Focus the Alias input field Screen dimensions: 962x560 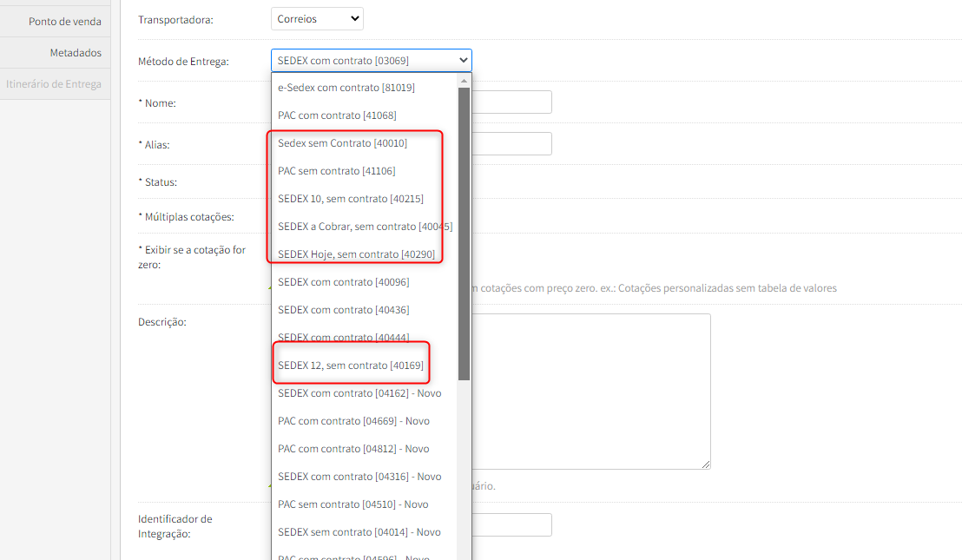[511, 143]
